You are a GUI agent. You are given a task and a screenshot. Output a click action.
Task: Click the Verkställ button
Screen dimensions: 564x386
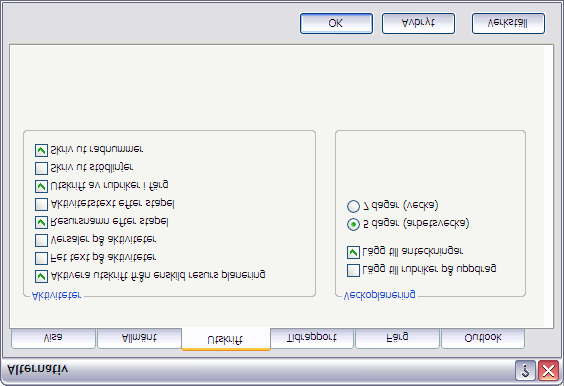click(508, 24)
